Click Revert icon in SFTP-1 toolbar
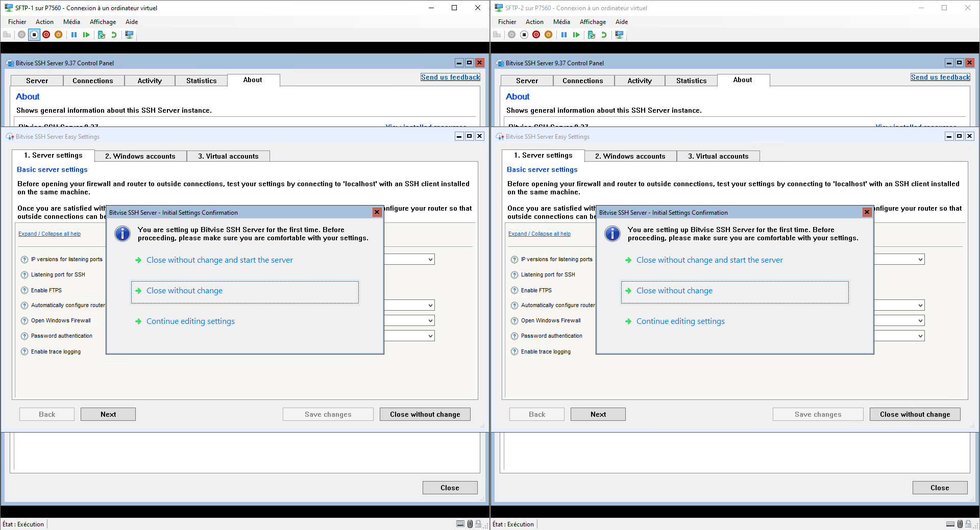 114,35
